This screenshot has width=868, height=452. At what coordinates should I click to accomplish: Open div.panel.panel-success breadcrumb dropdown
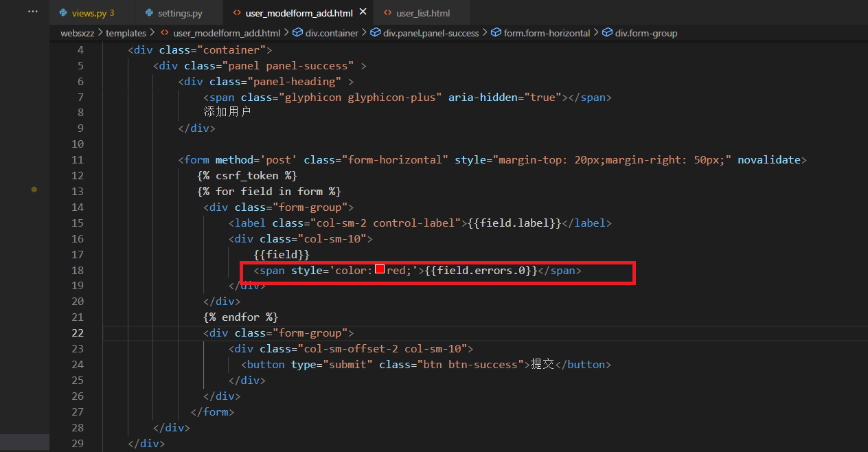click(431, 33)
